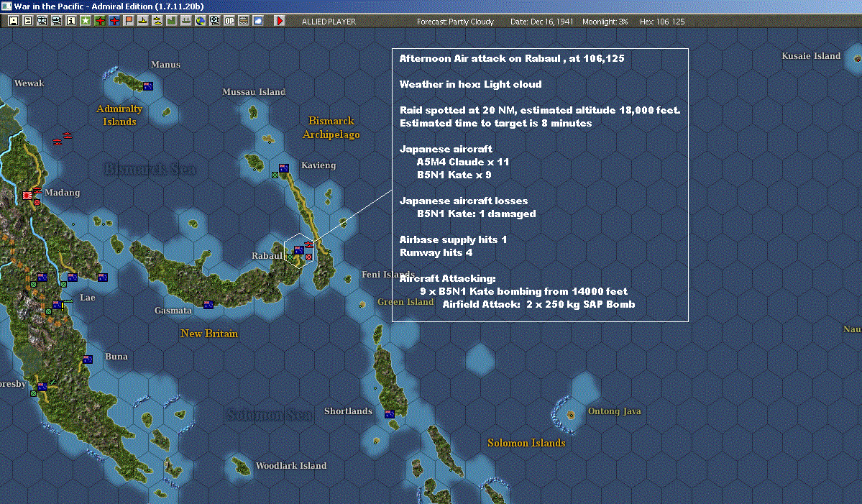Click the red enemy square below Madang
Screen dimensions: 862x504
point(37,202)
